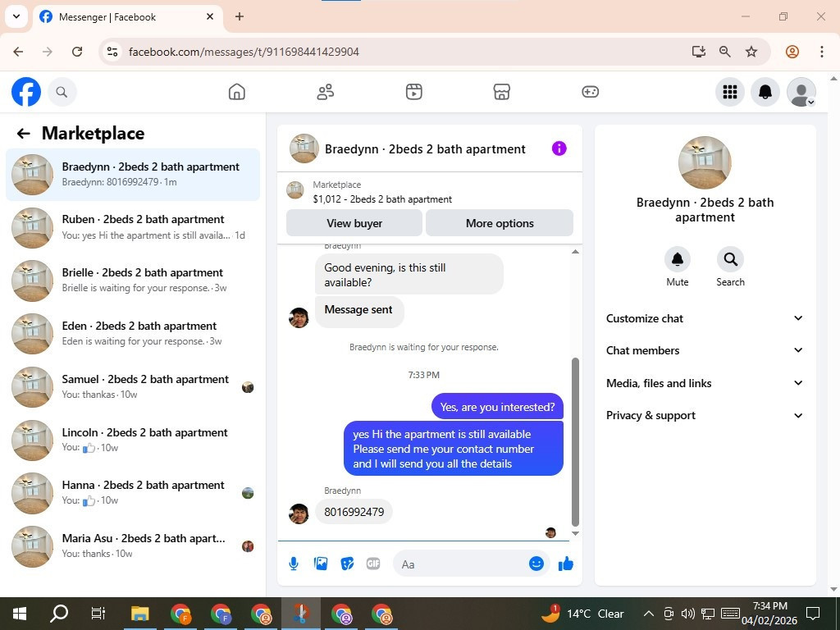The width and height of the screenshot is (840, 630).
Task: Open Task View on taskbar
Action: point(98,614)
